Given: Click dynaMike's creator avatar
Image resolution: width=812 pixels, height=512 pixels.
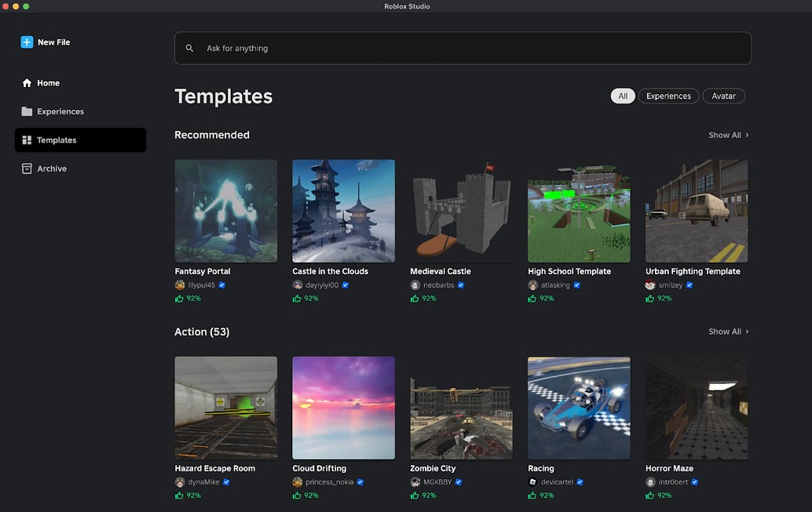Looking at the screenshot, I should pyautogui.click(x=178, y=481).
